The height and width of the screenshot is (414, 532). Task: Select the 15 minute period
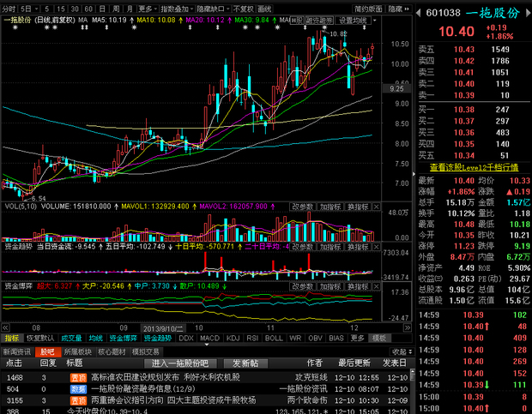pyautogui.click(x=61, y=9)
